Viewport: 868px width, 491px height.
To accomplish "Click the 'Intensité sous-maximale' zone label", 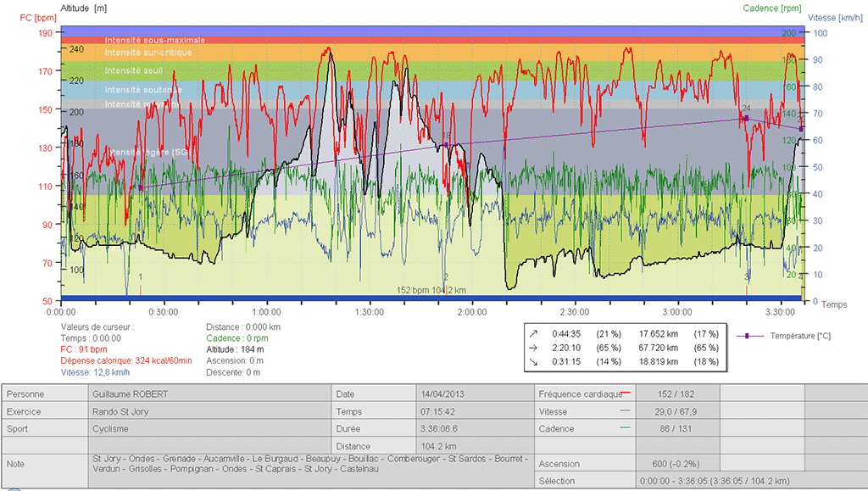I will pos(155,40).
